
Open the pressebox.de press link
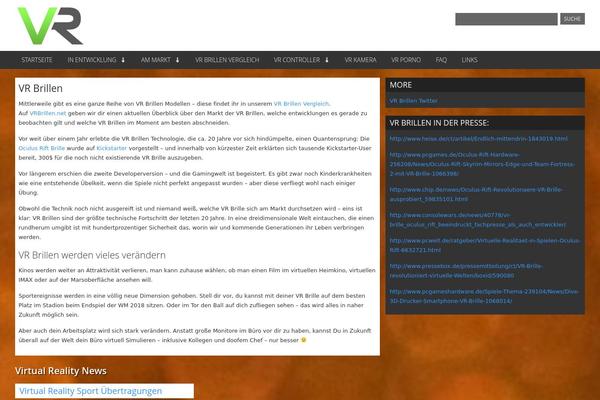click(466, 271)
